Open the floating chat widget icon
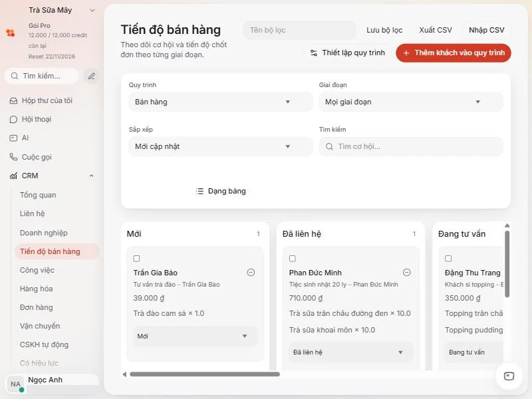This screenshot has height=399, width=532. 509,376
